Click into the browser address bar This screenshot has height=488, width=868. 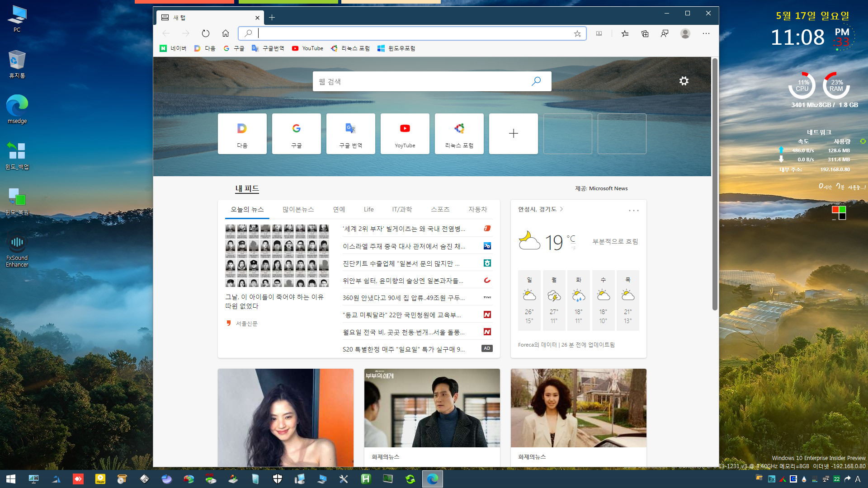click(x=412, y=33)
